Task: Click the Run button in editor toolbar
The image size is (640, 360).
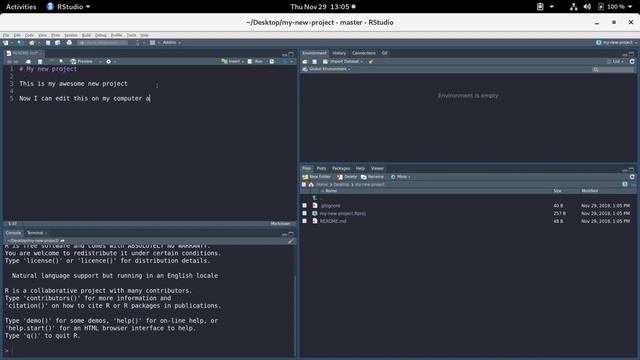Action: tap(256, 62)
